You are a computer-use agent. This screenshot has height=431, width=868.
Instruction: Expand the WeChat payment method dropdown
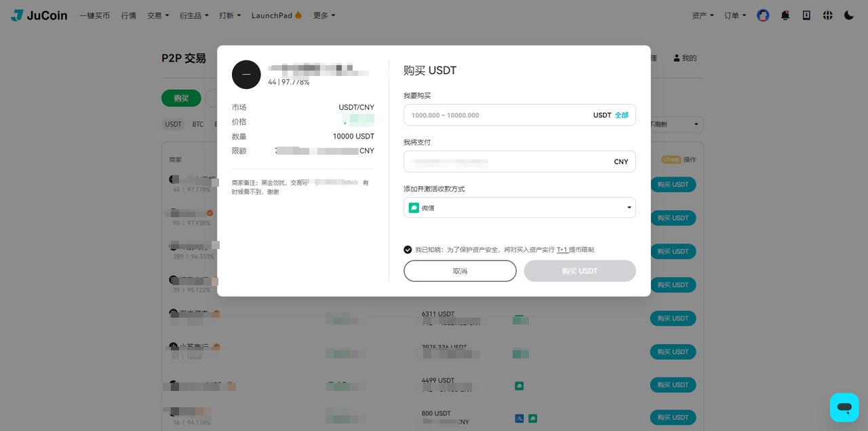point(519,208)
